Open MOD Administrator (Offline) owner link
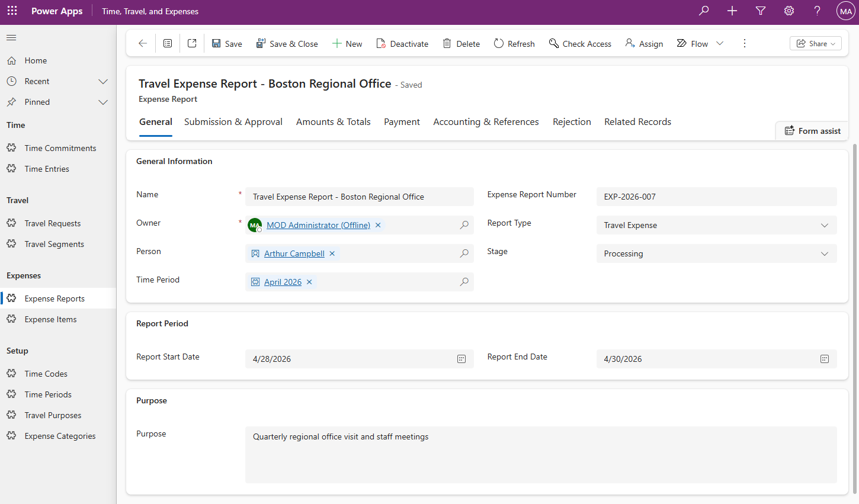The height and width of the screenshot is (504, 859). (318, 225)
